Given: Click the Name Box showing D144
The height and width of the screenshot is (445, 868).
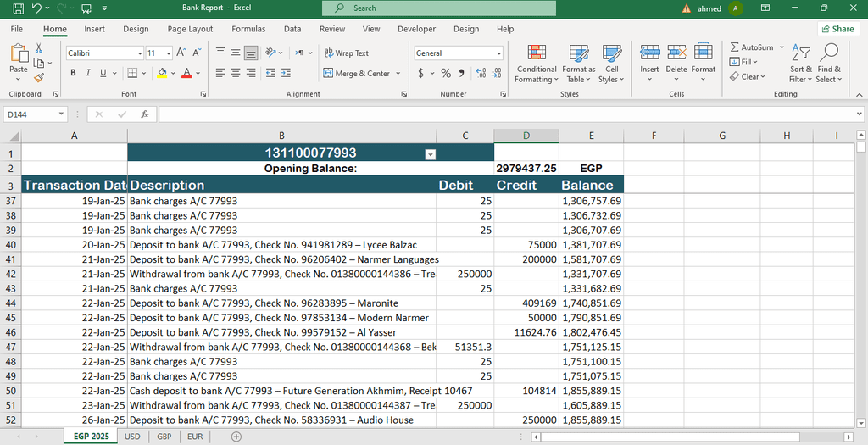Looking at the screenshot, I should tap(31, 114).
